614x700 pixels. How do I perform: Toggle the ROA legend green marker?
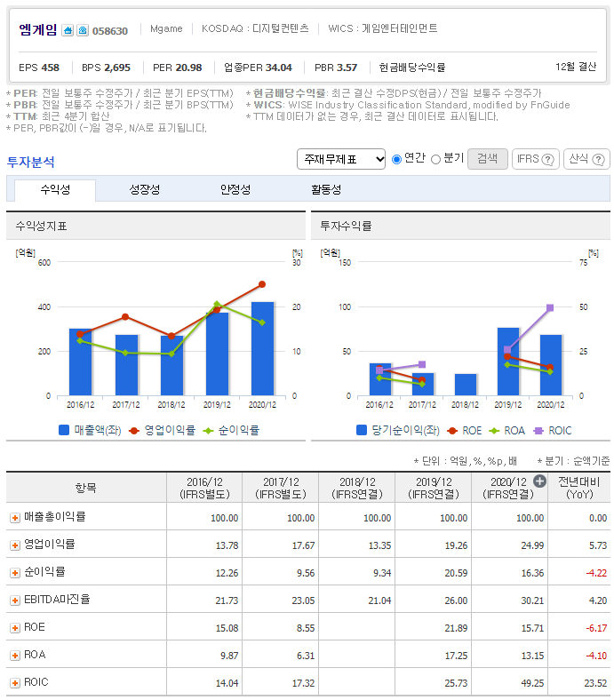[x=494, y=430]
